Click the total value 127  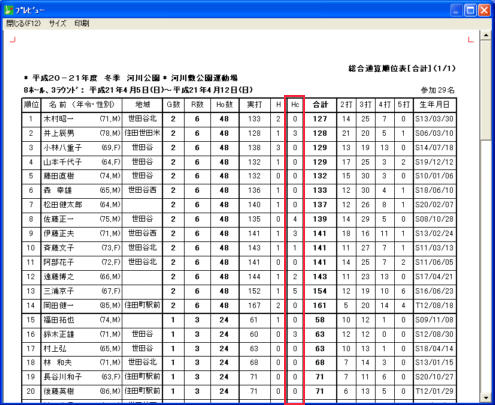coord(320,119)
